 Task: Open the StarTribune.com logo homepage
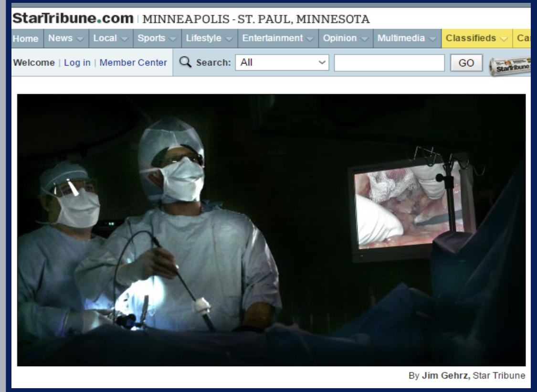73,18
